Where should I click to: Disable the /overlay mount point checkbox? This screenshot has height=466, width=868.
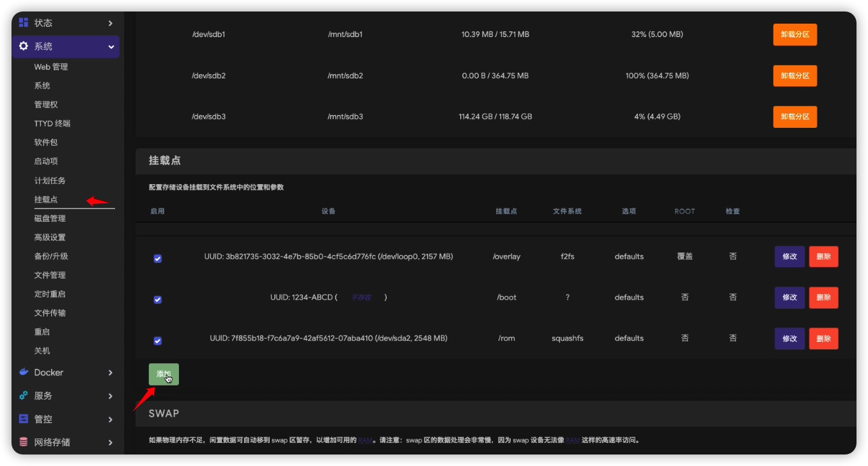(157, 258)
